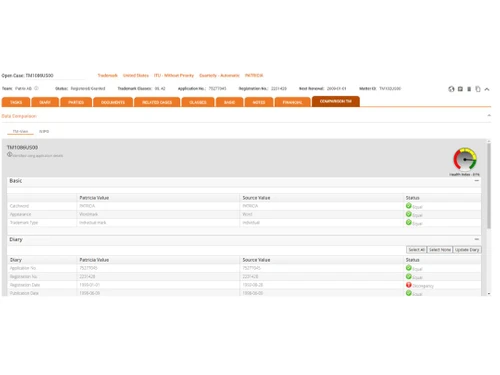
Task: Click the copy case icon in the header
Action: point(478,89)
